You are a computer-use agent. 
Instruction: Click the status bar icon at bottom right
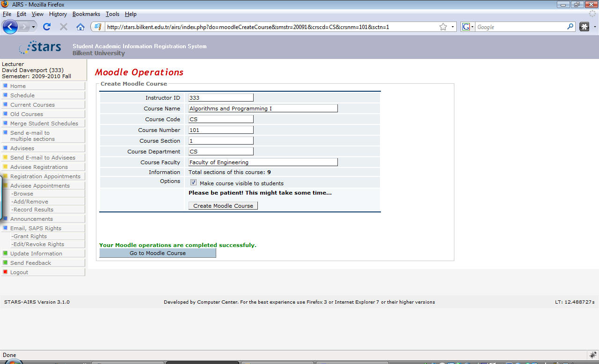tap(593, 355)
